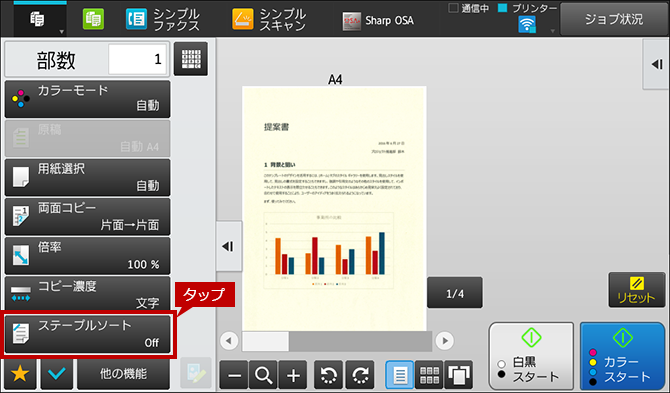This screenshot has width=670, height=393.
Task: Open Staple Sort (ステープルソート) setting
Action: pos(87,334)
